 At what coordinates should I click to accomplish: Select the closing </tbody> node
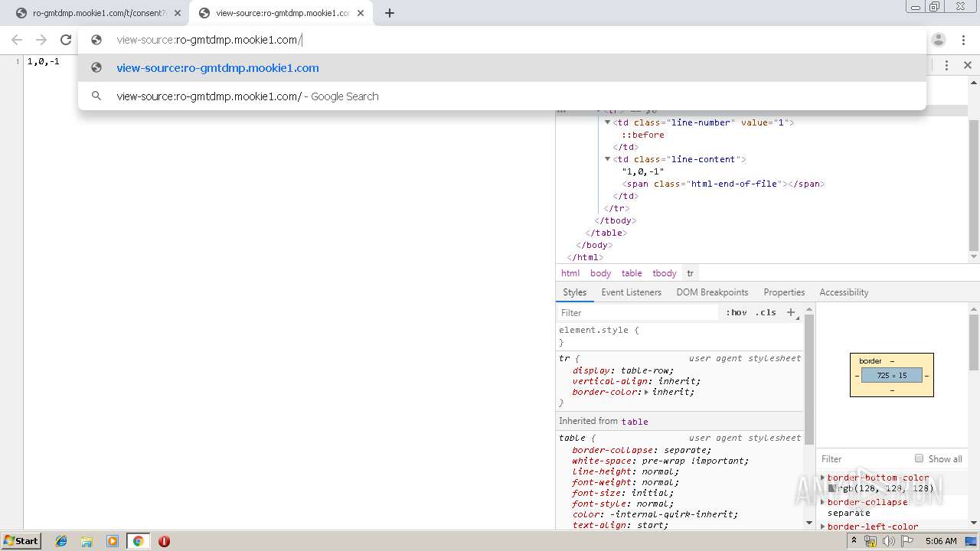(x=616, y=220)
